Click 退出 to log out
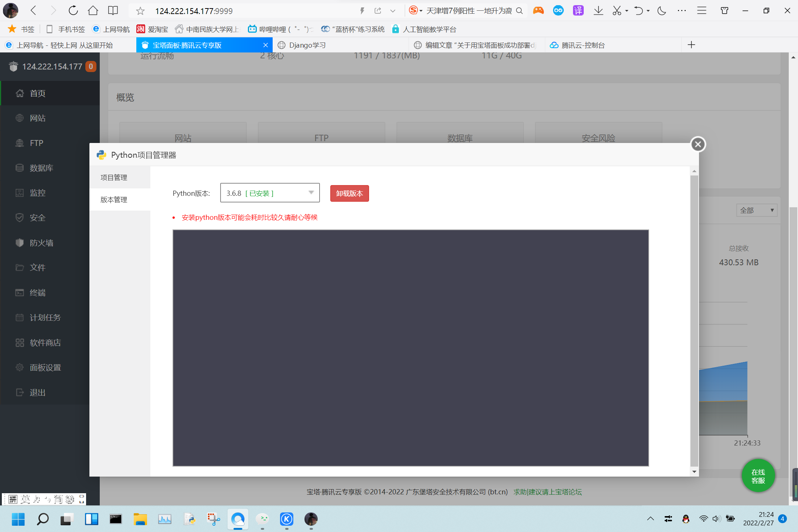The width and height of the screenshot is (798, 532). coord(45,392)
